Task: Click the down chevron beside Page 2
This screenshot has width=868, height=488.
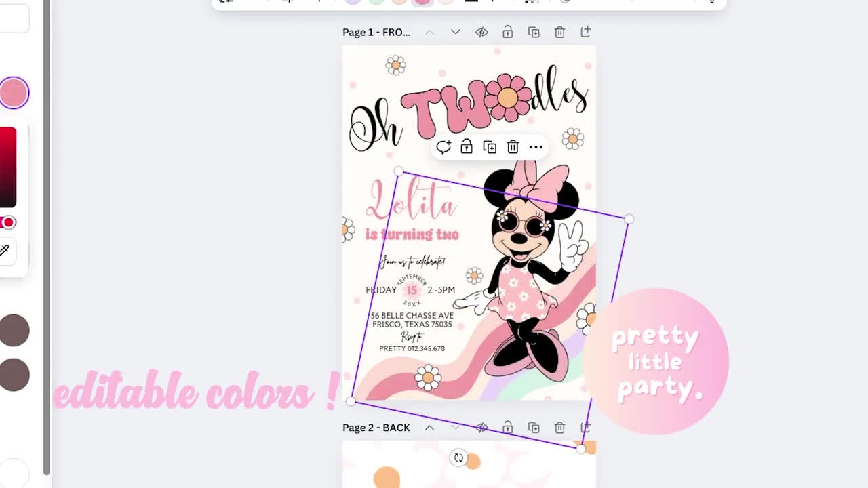Action: tap(455, 428)
